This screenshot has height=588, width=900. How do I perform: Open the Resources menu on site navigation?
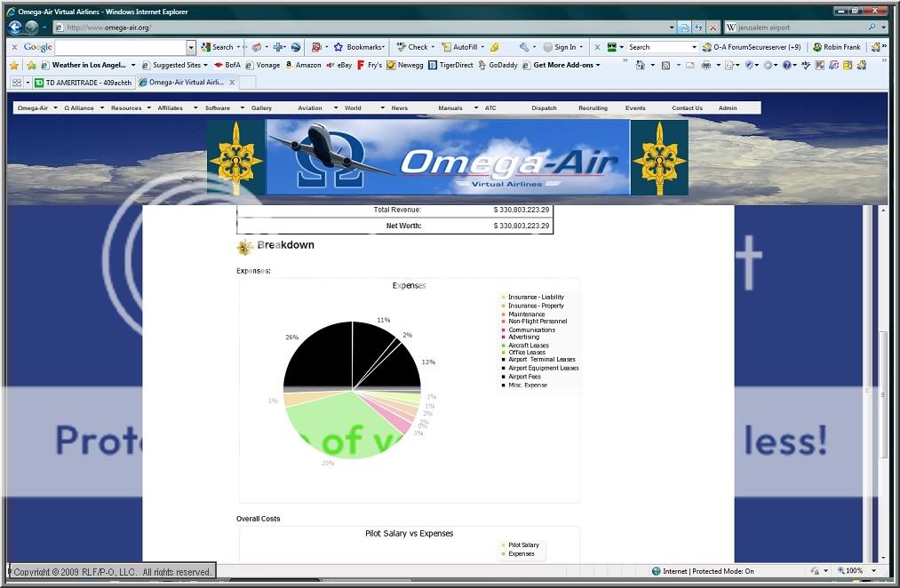(x=126, y=107)
